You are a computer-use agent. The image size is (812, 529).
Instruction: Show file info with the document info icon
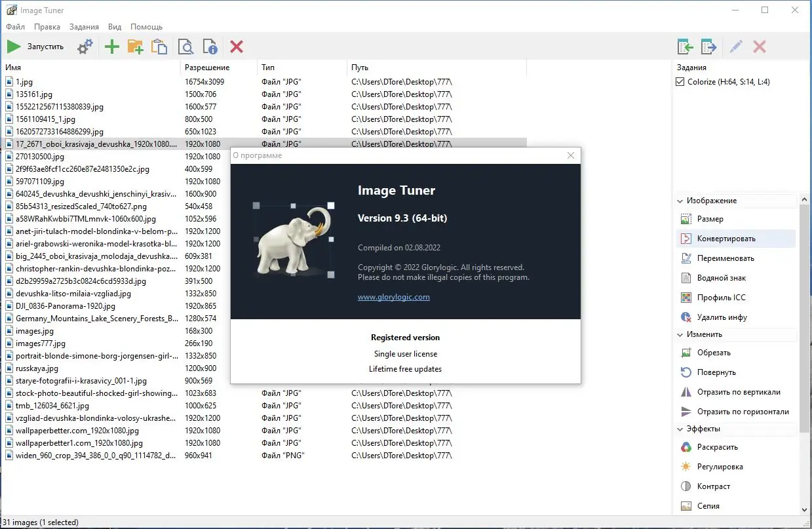[x=210, y=47]
